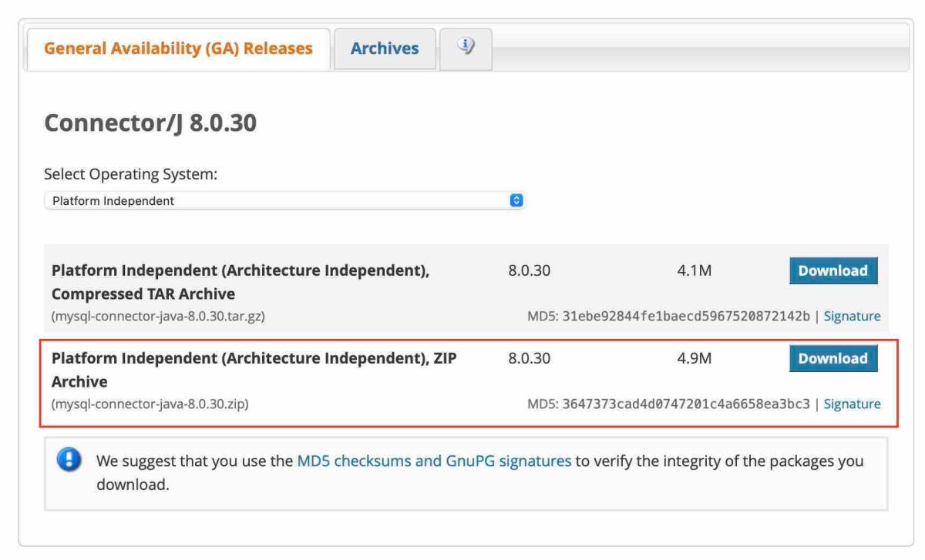
Task: Click the Compressed TAR Archive title text
Action: (240, 282)
